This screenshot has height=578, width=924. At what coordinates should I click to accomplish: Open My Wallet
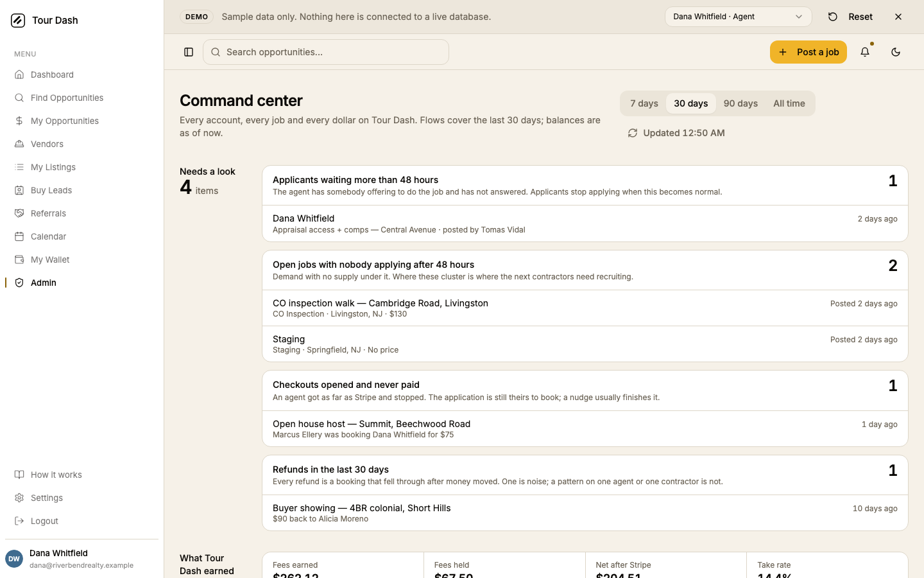click(x=81, y=259)
